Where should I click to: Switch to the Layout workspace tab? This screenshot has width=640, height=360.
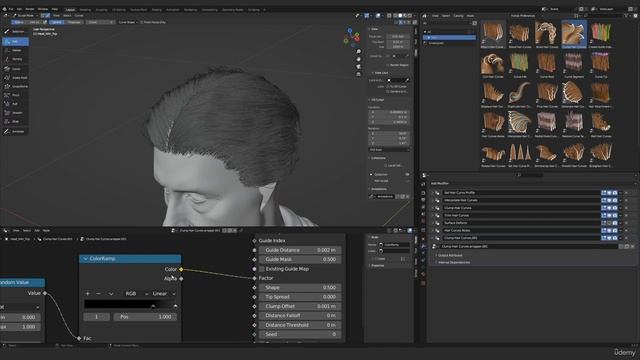click(70, 9)
